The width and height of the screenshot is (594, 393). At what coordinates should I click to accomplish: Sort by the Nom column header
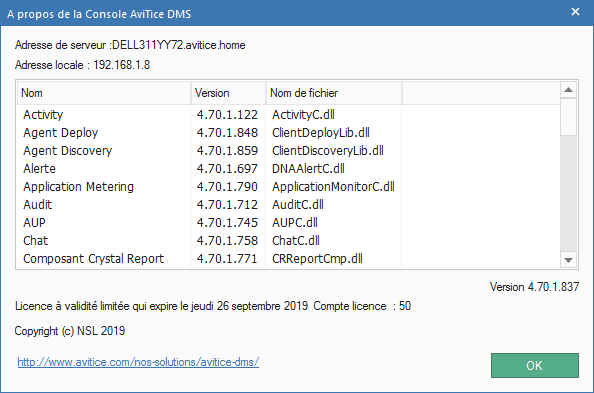click(103, 93)
